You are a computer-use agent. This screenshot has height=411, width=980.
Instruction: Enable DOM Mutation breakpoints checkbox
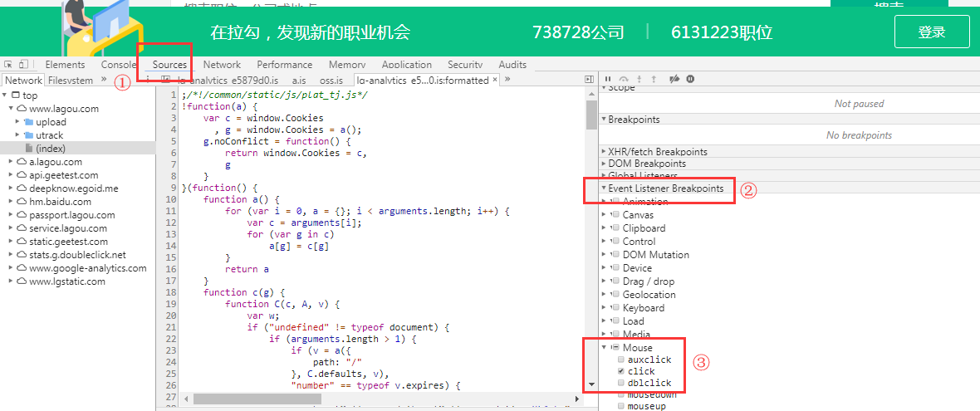[x=615, y=255]
